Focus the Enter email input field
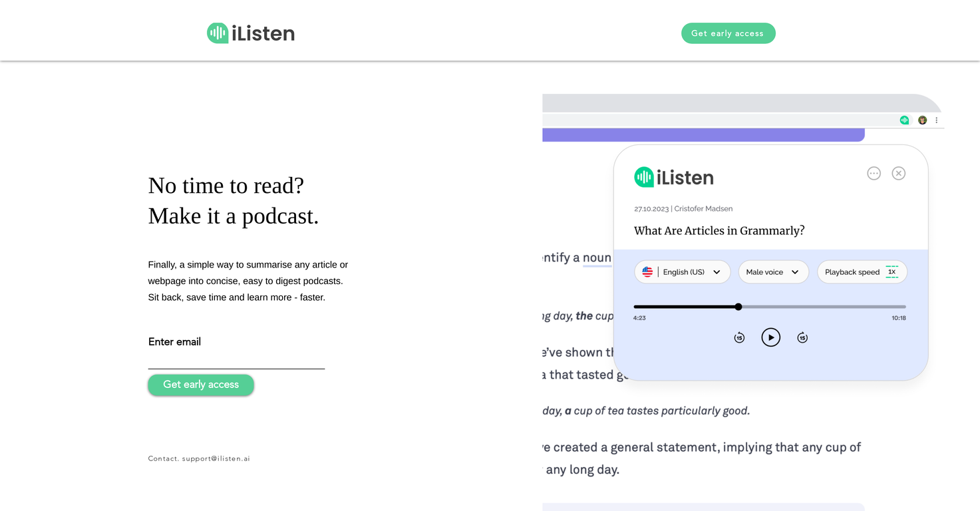Screen dimensions: 980x511 point(236,359)
